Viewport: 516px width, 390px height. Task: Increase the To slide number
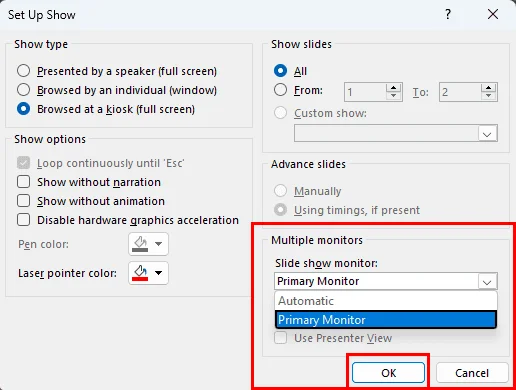click(x=489, y=88)
